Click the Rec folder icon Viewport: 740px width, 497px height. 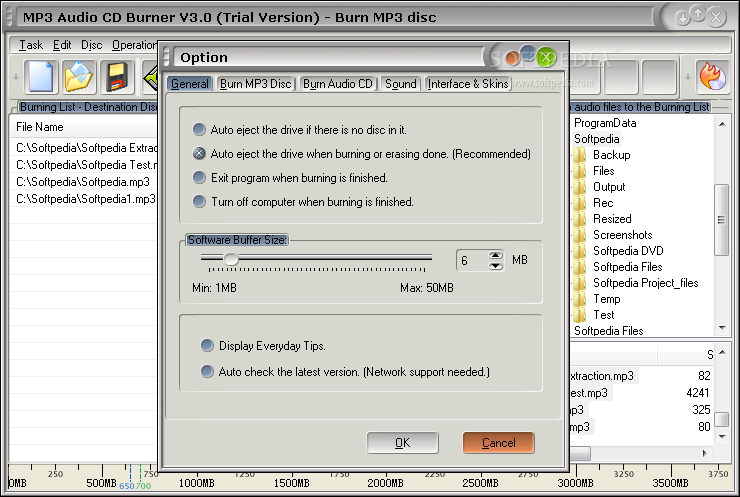(580, 203)
